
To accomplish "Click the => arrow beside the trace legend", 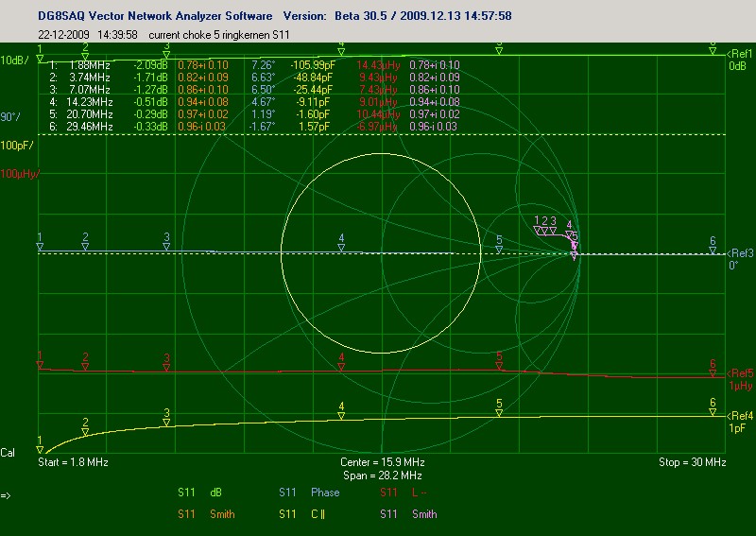I will coord(6,495).
